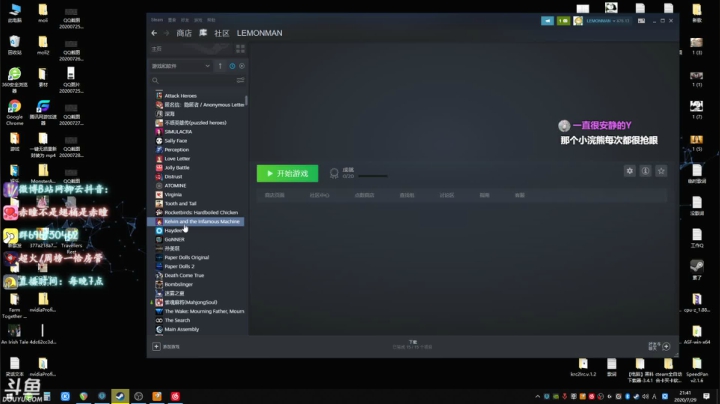Image resolution: width=720 pixels, height=404 pixels.
Task: Select Tooth and Tail in the list
Action: 180,203
